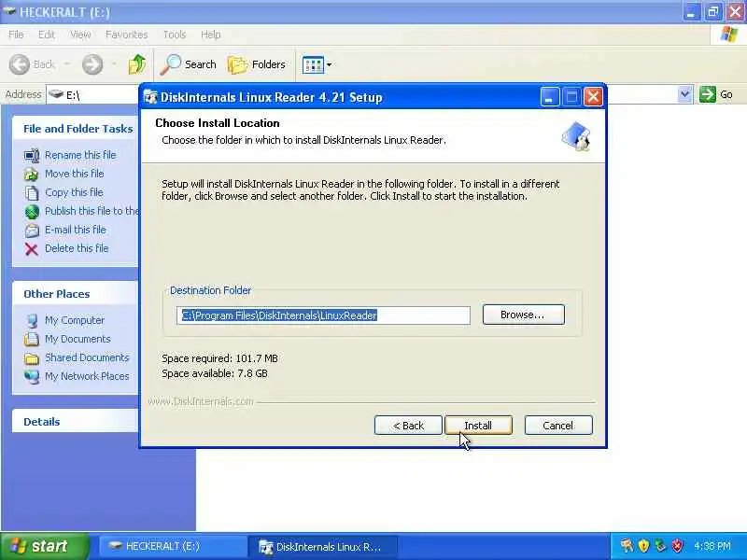Click the E-mail envelope icon

32,231
